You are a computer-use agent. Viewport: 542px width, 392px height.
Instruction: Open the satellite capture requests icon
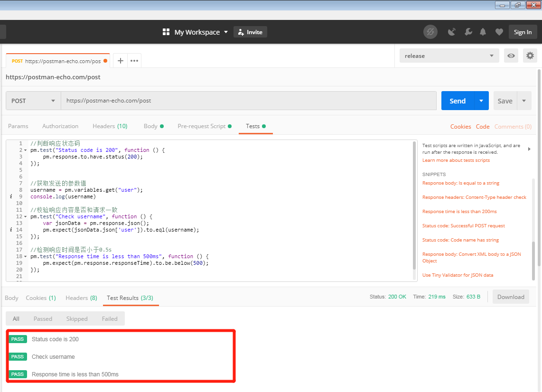pyautogui.click(x=451, y=32)
